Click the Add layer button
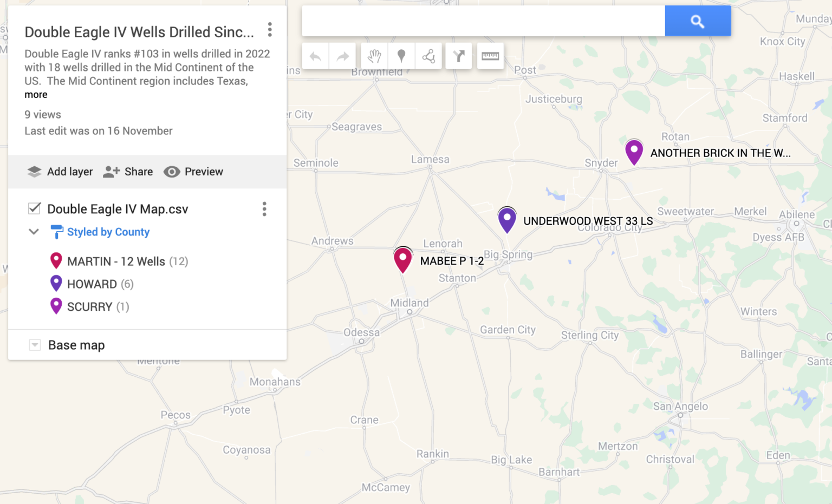The image size is (832, 504). pos(60,172)
